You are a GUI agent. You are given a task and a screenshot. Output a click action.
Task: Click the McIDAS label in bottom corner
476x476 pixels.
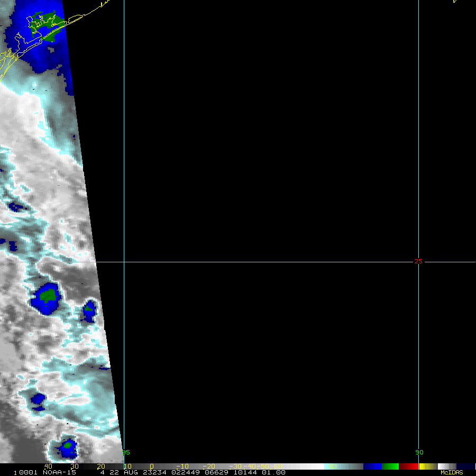coord(451,472)
